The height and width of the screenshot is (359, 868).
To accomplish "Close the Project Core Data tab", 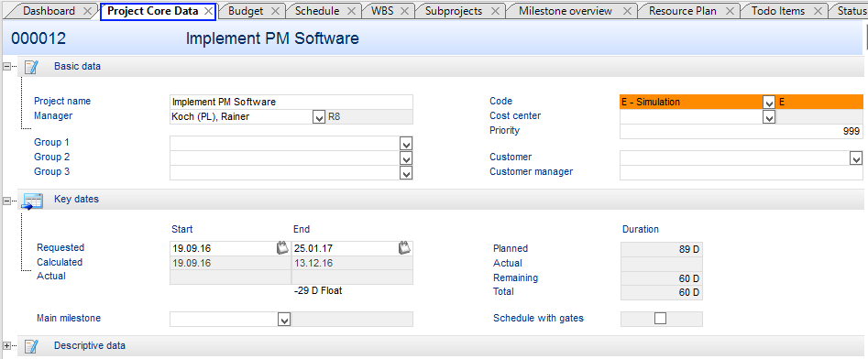I will [208, 11].
